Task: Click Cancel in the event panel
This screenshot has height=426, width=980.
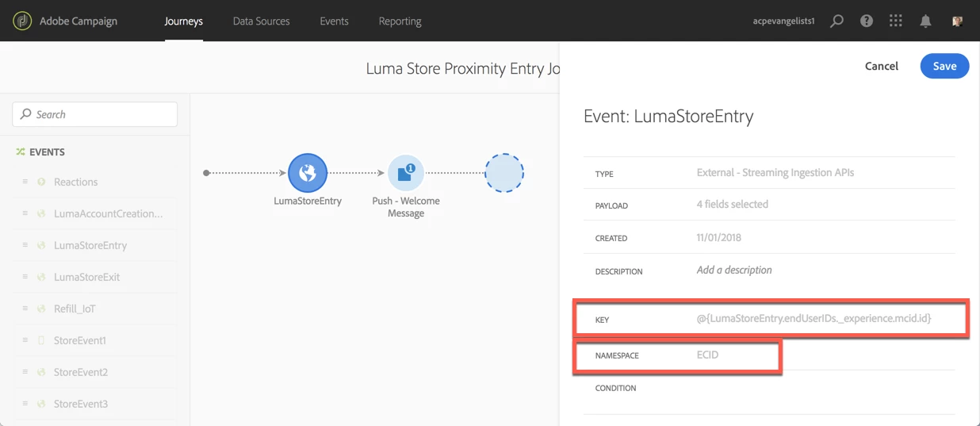Action: pos(882,66)
